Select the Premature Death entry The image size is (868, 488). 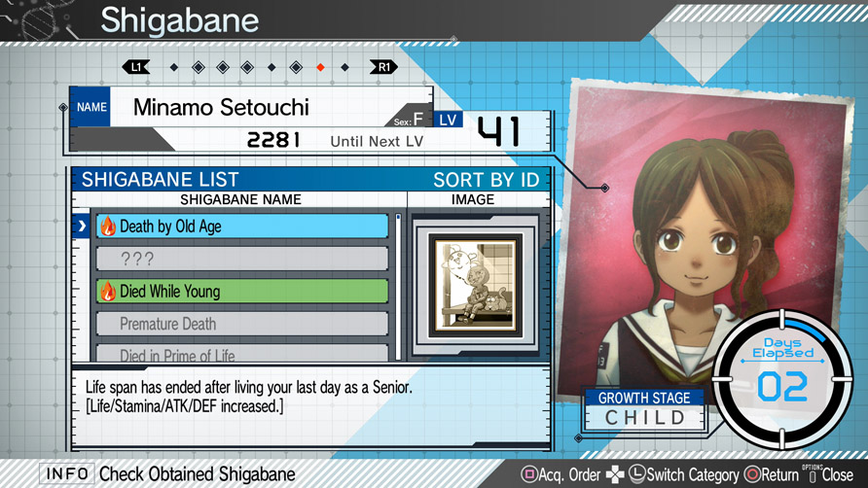pyautogui.click(x=242, y=324)
